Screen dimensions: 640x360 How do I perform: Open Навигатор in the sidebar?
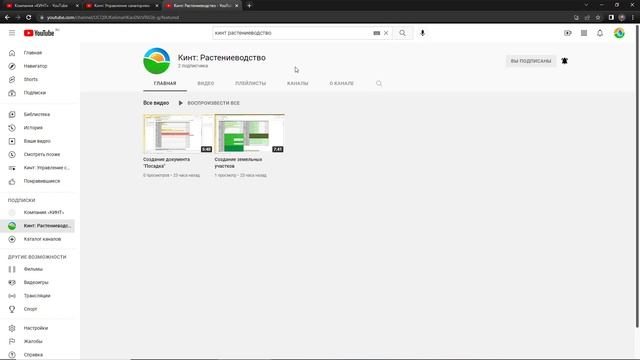pyautogui.click(x=37, y=66)
